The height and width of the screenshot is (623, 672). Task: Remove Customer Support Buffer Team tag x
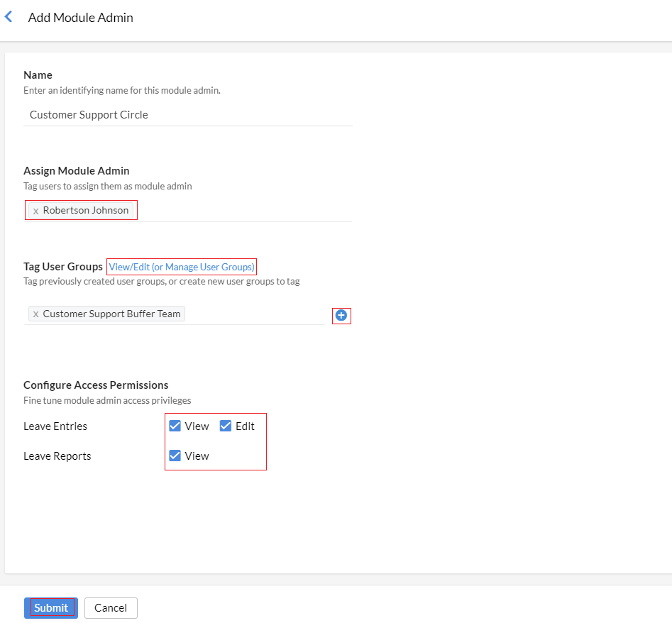pos(36,314)
